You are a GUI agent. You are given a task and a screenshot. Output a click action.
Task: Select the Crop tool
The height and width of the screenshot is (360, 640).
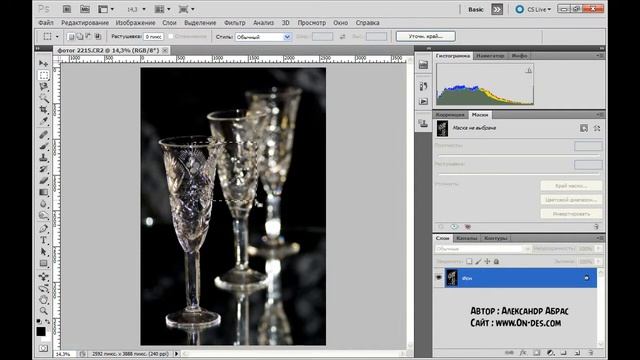pyautogui.click(x=44, y=109)
